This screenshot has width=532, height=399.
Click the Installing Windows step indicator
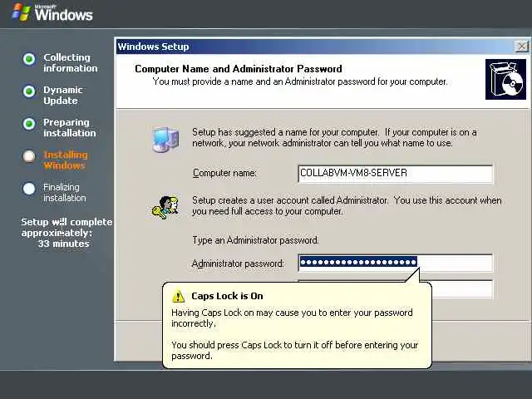pyautogui.click(x=29, y=156)
